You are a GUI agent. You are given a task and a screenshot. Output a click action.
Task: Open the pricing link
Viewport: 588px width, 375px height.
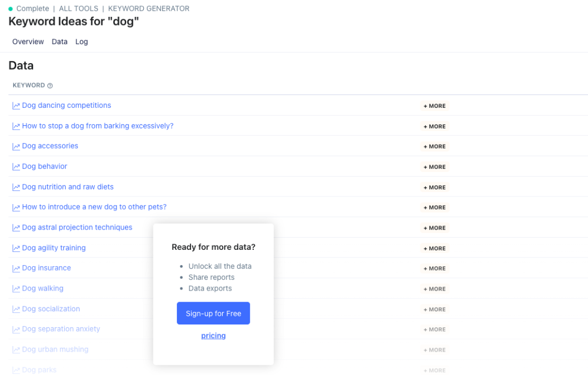click(213, 336)
